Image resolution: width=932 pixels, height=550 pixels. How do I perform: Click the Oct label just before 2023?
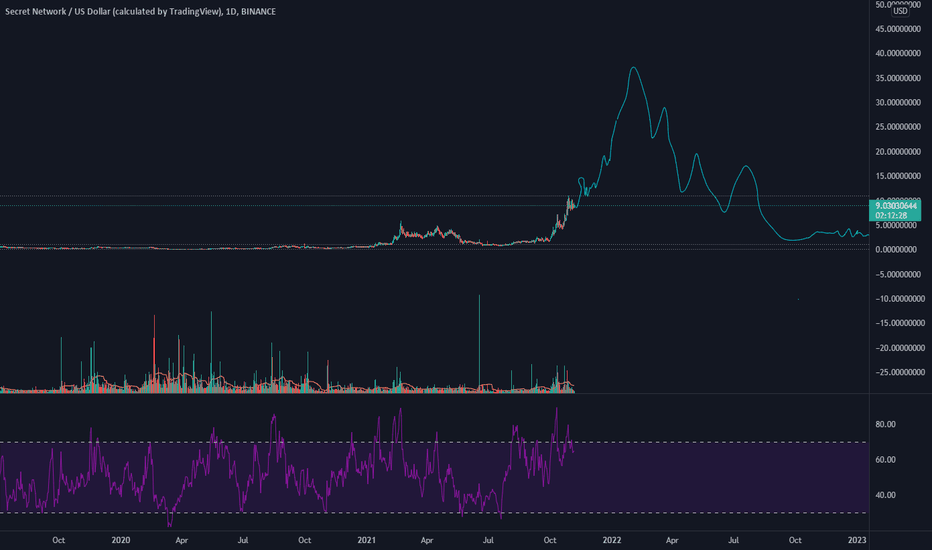click(x=795, y=540)
